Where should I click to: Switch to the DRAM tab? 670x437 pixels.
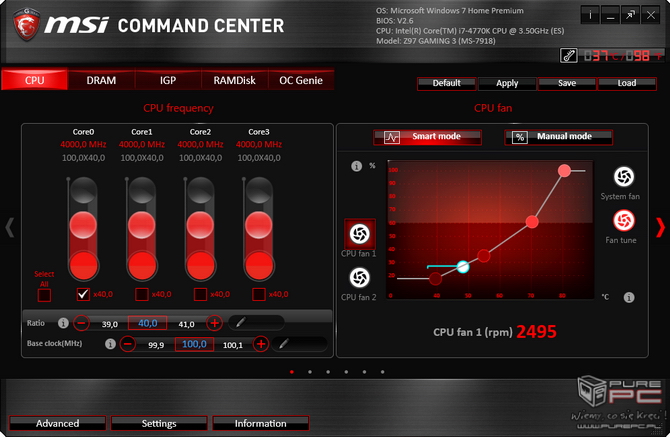(101, 80)
